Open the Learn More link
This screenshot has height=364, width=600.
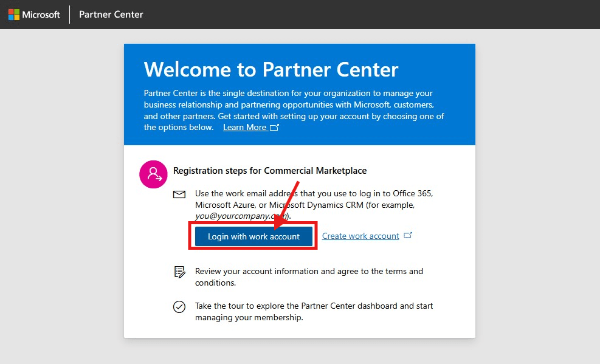tap(244, 128)
